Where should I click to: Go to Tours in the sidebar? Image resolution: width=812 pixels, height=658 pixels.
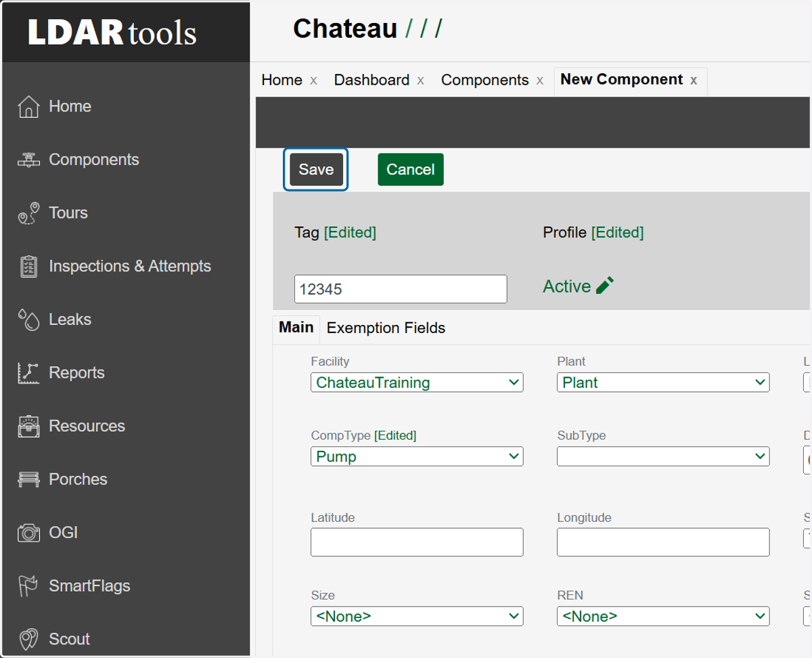tap(68, 213)
